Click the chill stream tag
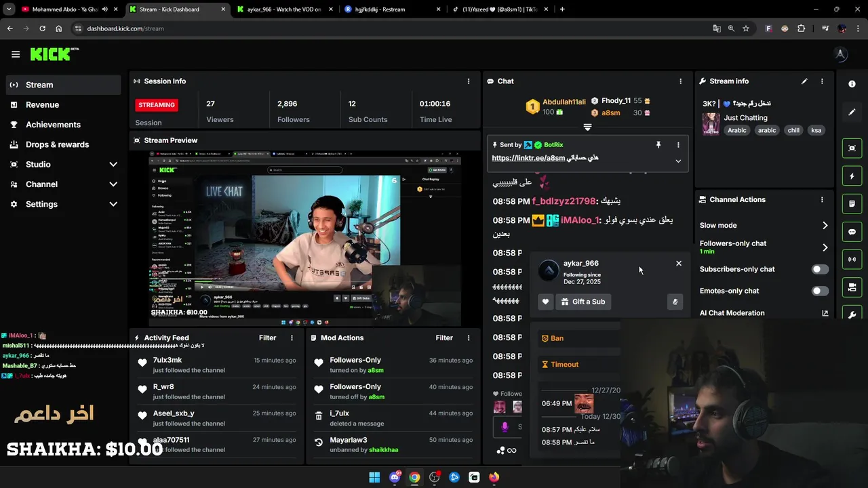Viewport: 868px width, 488px height. 793,130
